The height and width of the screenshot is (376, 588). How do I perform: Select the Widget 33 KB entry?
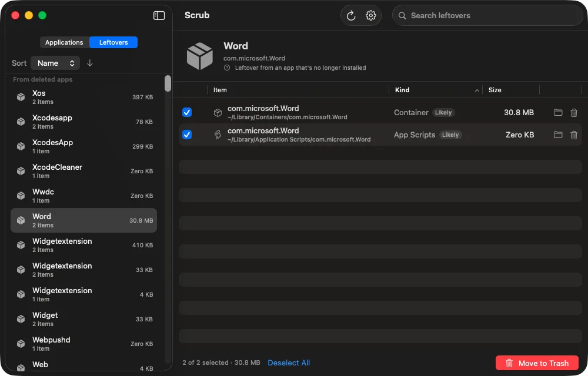(84, 319)
